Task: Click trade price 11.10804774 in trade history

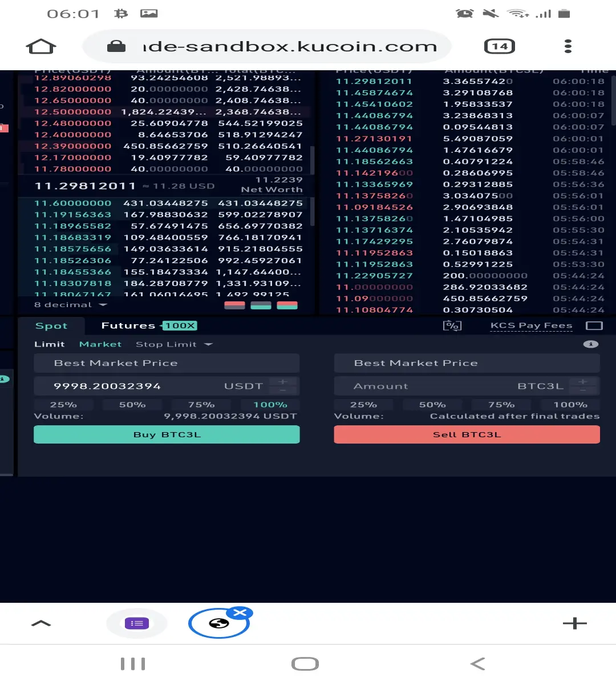Action: (374, 310)
